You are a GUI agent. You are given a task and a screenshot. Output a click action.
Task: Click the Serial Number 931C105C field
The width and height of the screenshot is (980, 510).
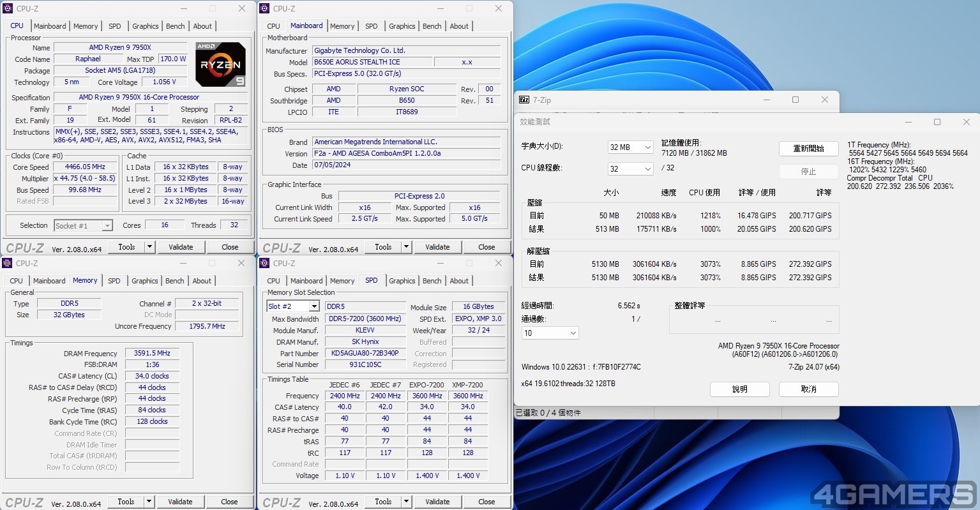click(x=365, y=364)
